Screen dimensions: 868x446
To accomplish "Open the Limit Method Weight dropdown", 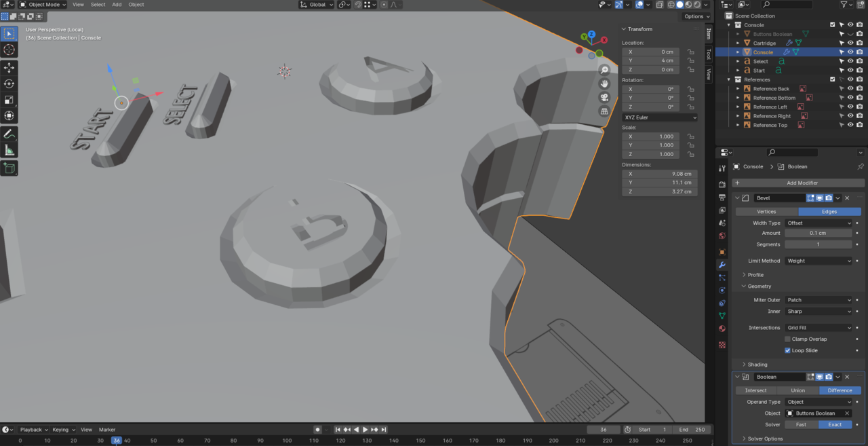I will point(818,261).
